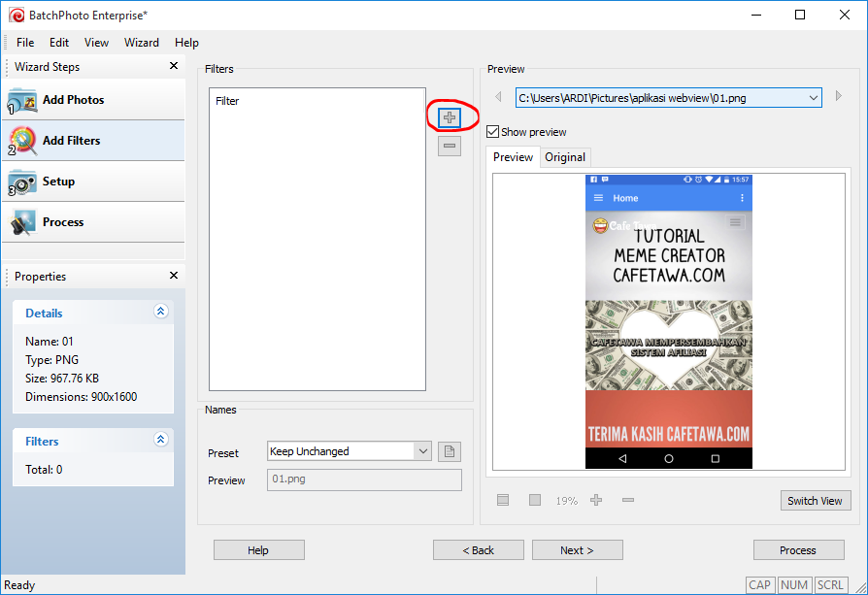This screenshot has width=868, height=595.
Task: Toggle the Show preview checkbox
Action: 492,132
